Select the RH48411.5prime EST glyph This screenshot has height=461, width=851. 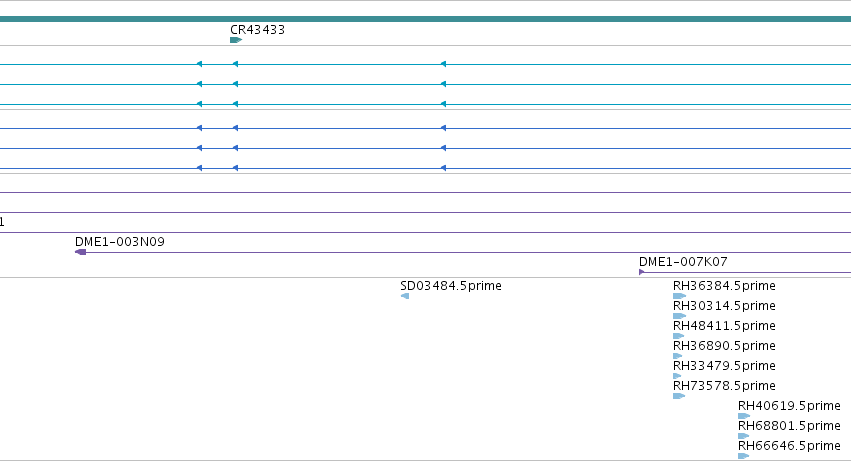click(678, 336)
